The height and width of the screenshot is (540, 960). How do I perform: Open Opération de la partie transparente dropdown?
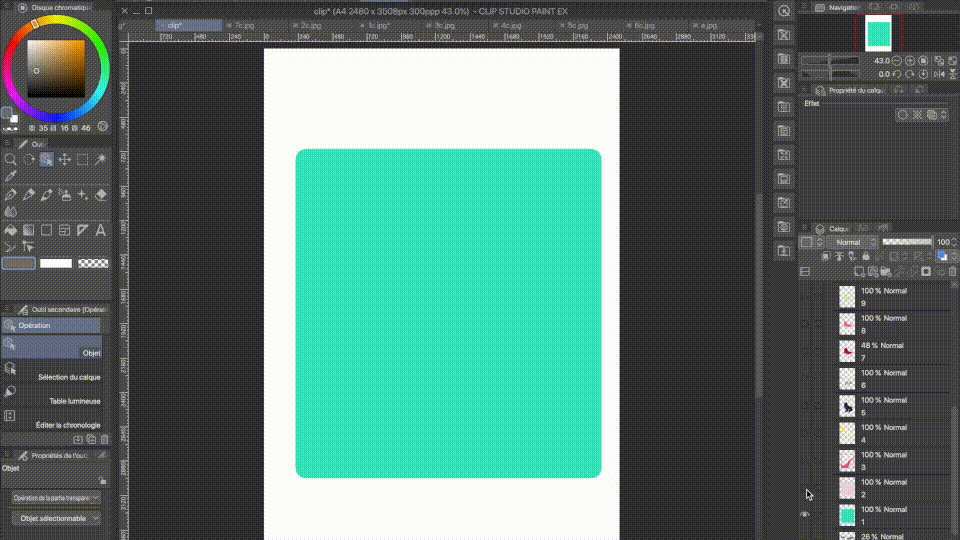[x=56, y=498]
